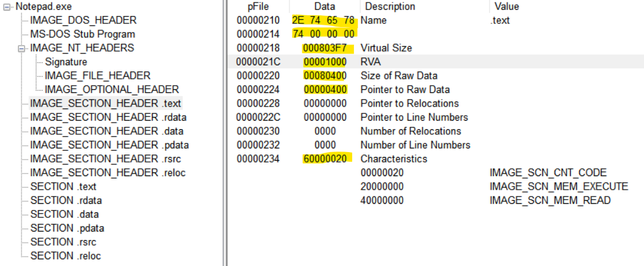Select Characteristics data 60000020

[325, 159]
